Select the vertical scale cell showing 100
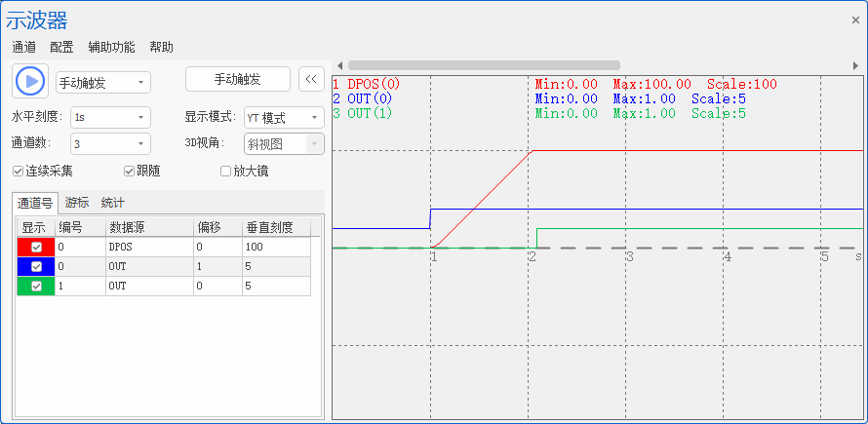This screenshot has height=424, width=868. click(x=276, y=247)
